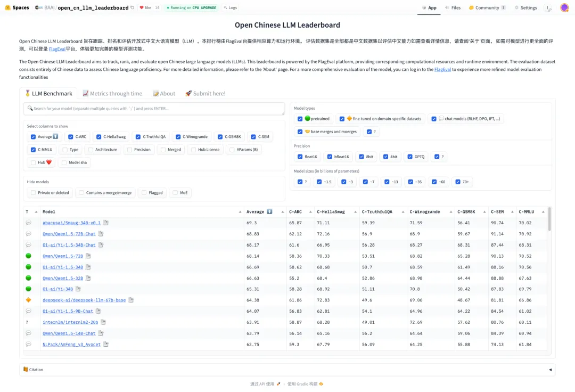Toggle the bfloat16 precision checkbox
This screenshot has width=575, height=392.
click(x=330, y=157)
